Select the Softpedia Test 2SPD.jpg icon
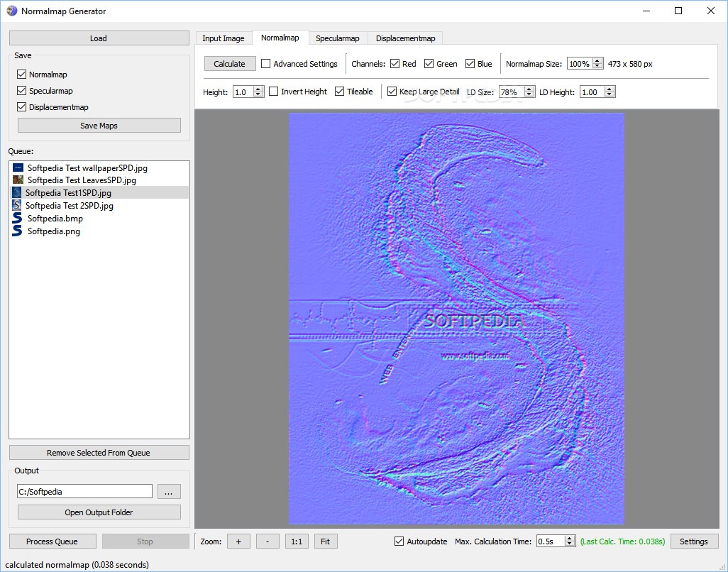Image resolution: width=728 pixels, height=572 pixels. tap(17, 205)
